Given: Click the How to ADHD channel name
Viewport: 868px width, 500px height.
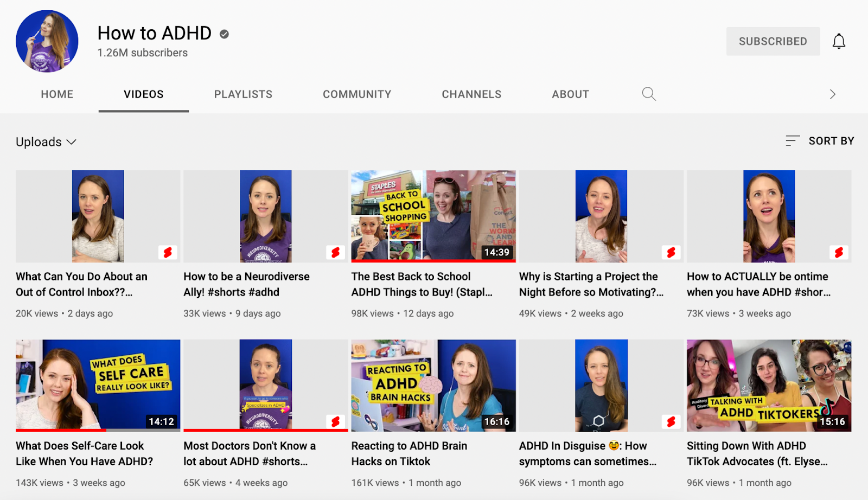Looking at the screenshot, I should click(154, 33).
